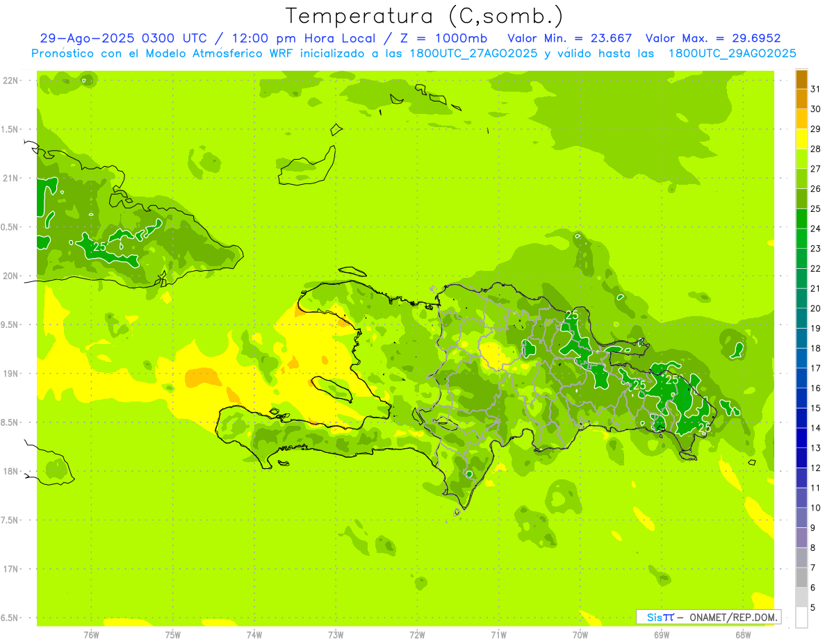834x644 pixels.
Task: Click the 72W longitude label
Action: [x=417, y=634]
